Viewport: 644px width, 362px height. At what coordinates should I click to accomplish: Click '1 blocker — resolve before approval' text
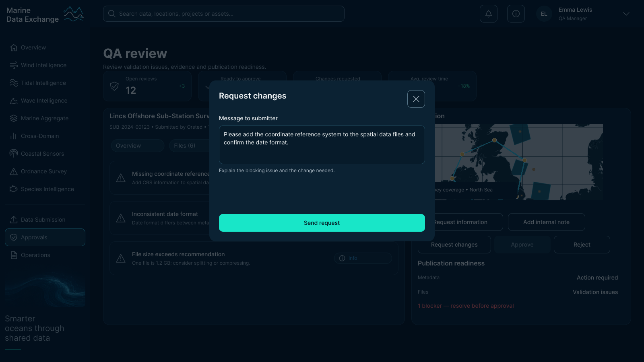(466, 306)
